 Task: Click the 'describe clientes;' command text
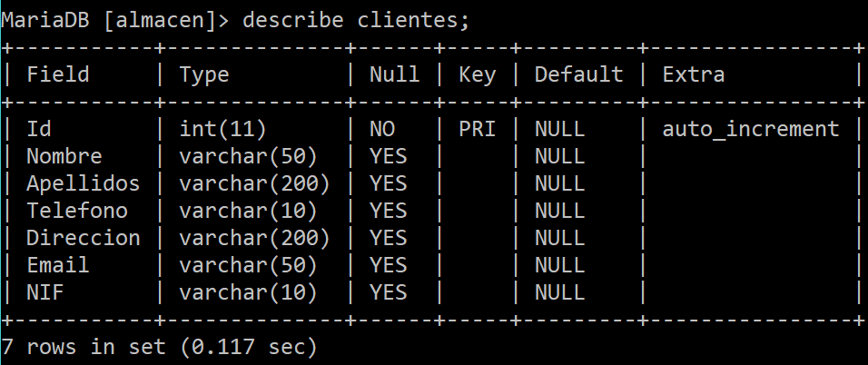tap(356, 21)
